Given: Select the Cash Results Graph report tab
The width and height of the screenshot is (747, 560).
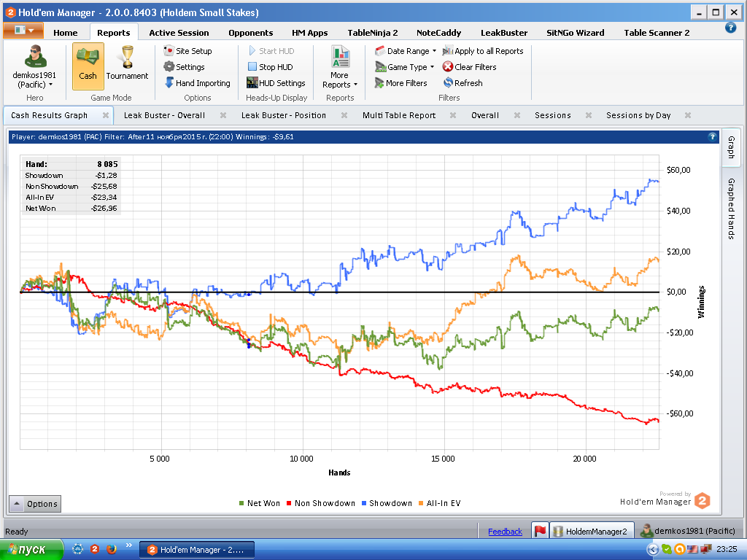Looking at the screenshot, I should [x=49, y=115].
